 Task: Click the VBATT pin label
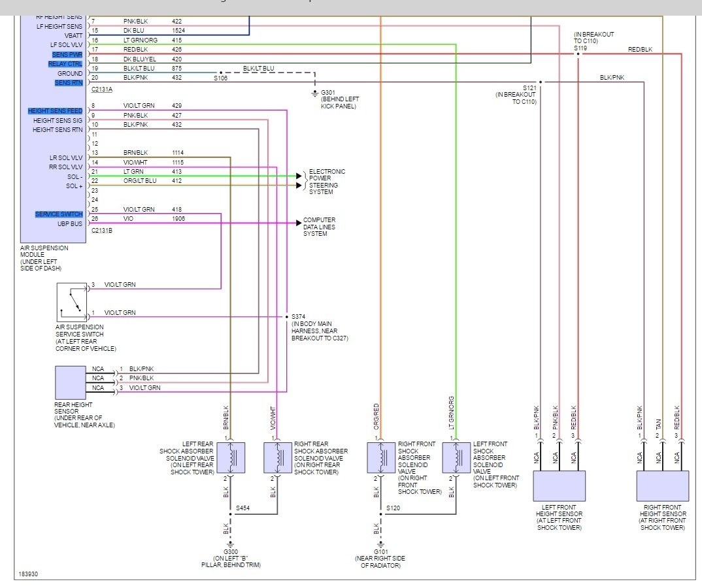73,36
